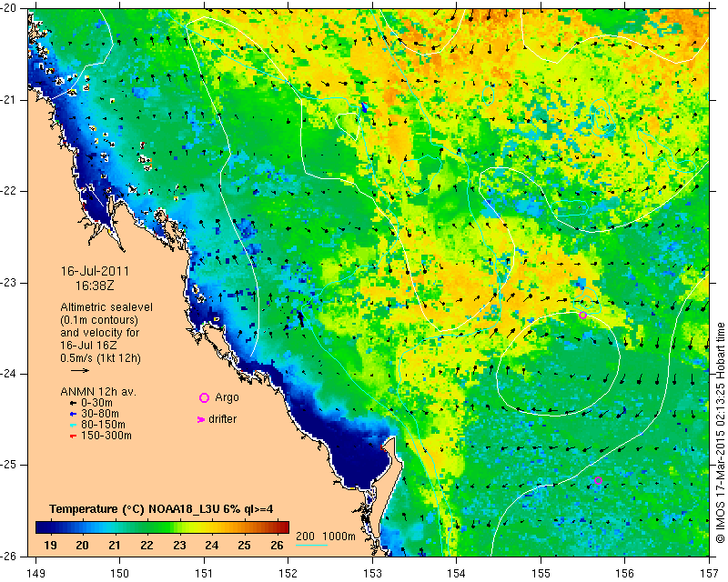Click the longitude axis label "150"
Image resolution: width=728 pixels, height=582 pixels.
point(120,574)
